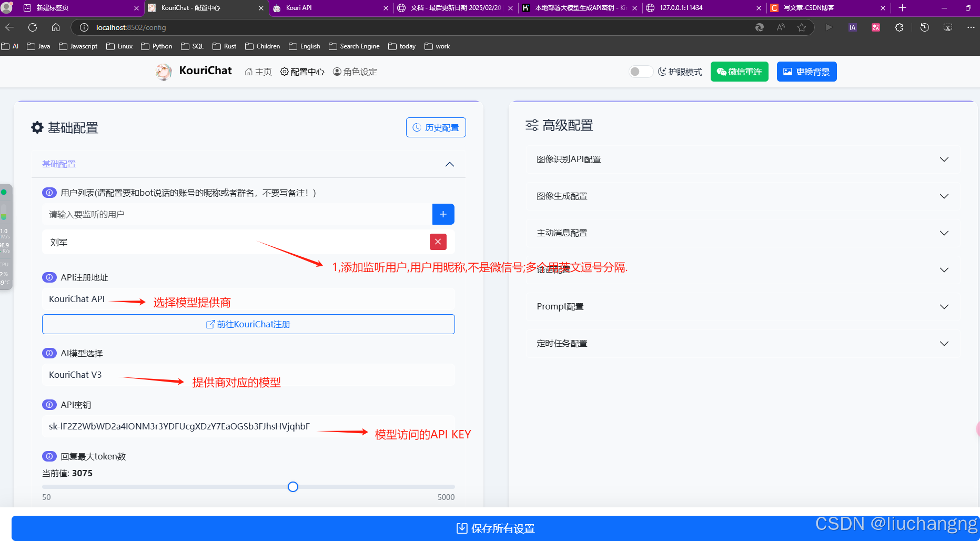Screen dimensions: 980x541
Task: Open the work bookmarks folder
Action: point(437,46)
